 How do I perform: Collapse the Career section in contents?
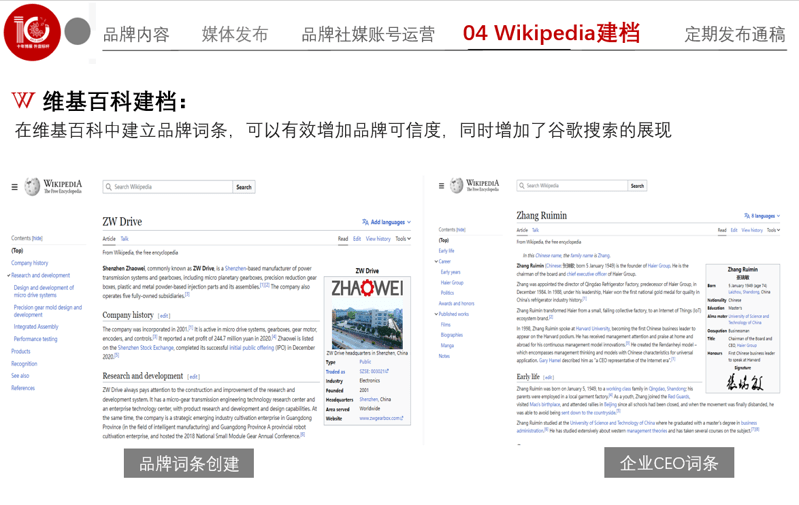pyautogui.click(x=436, y=261)
